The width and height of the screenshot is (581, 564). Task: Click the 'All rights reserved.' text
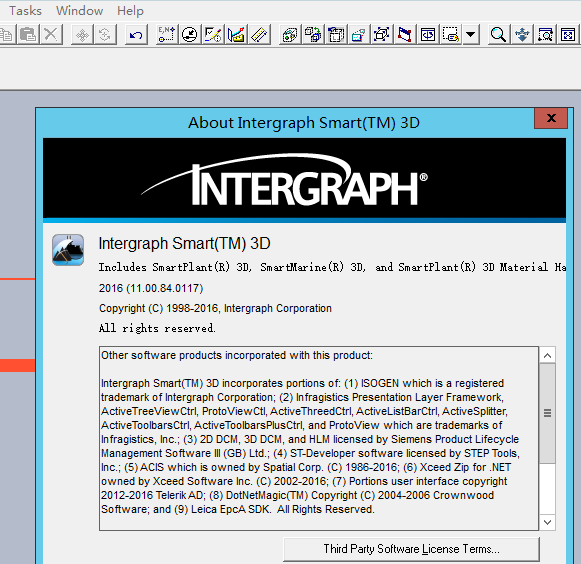(157, 328)
